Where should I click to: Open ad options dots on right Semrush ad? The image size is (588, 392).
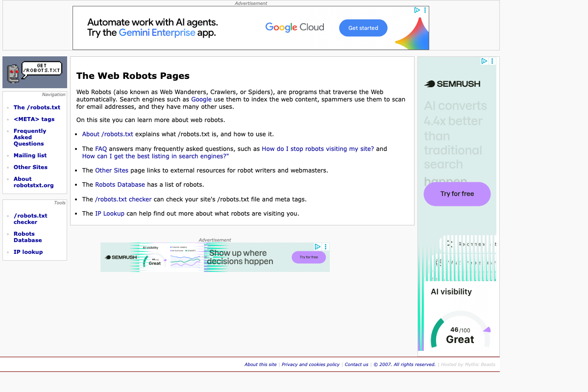pos(492,61)
